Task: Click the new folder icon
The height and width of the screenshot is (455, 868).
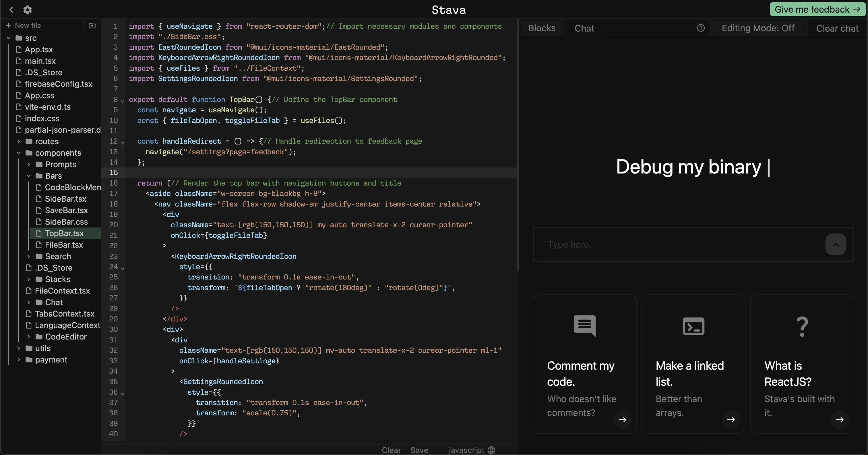Action: [x=92, y=26]
